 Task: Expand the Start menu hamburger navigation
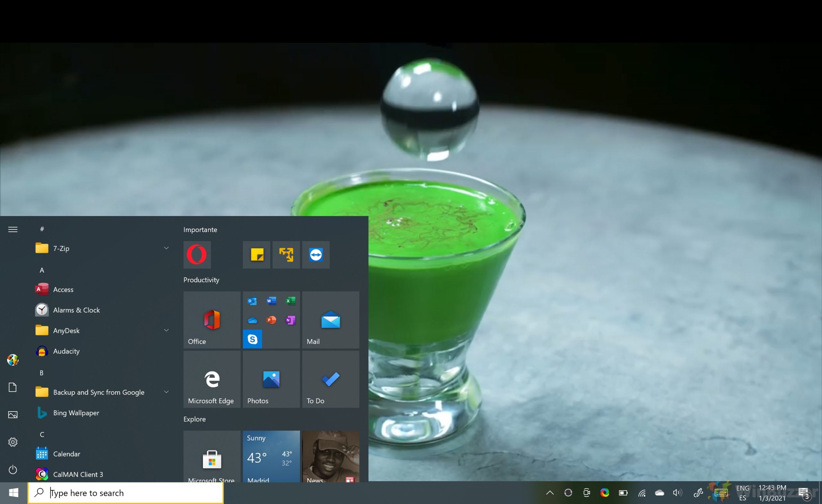tap(13, 229)
